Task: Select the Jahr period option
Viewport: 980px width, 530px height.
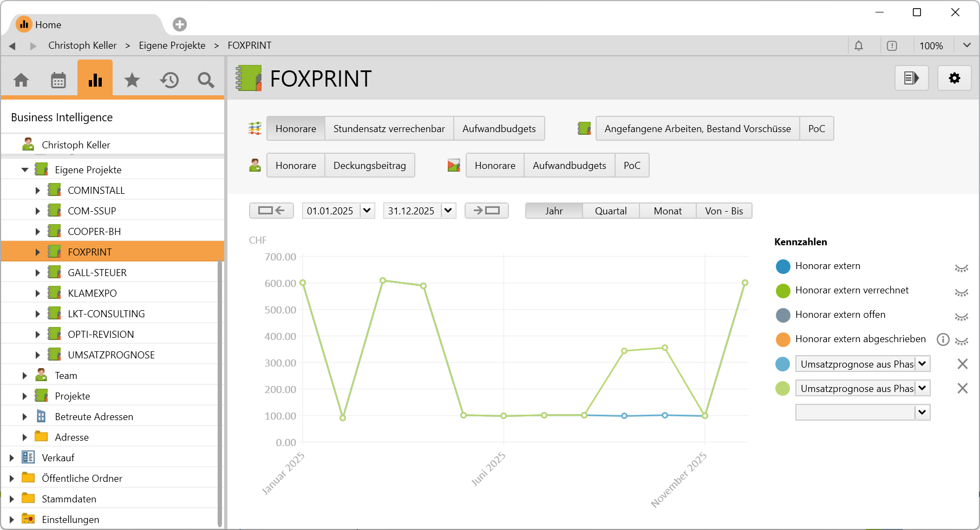Action: point(554,211)
